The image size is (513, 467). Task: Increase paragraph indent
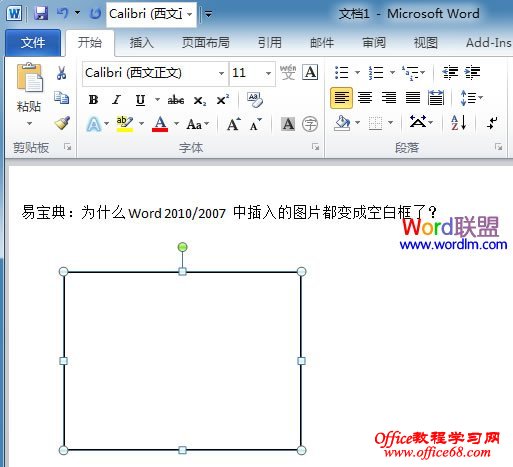473,72
